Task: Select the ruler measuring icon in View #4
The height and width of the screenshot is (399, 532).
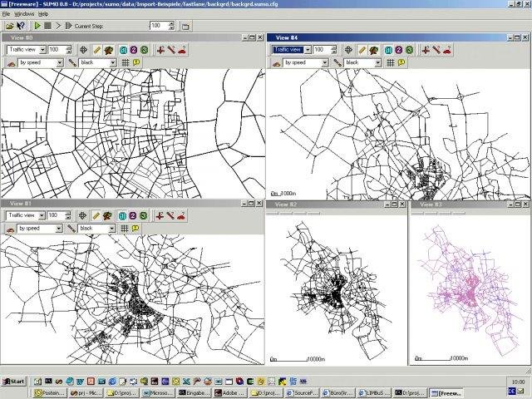Action: (x=362, y=50)
